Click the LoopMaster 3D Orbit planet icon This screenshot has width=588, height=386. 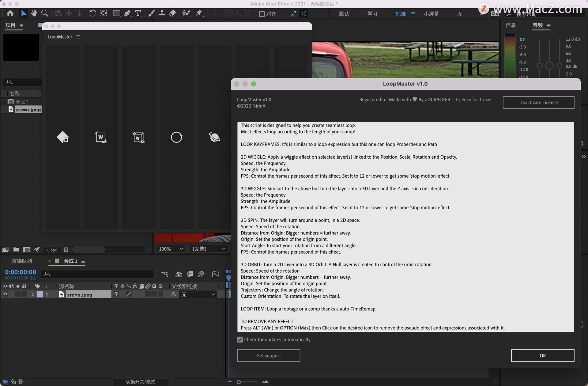214,137
